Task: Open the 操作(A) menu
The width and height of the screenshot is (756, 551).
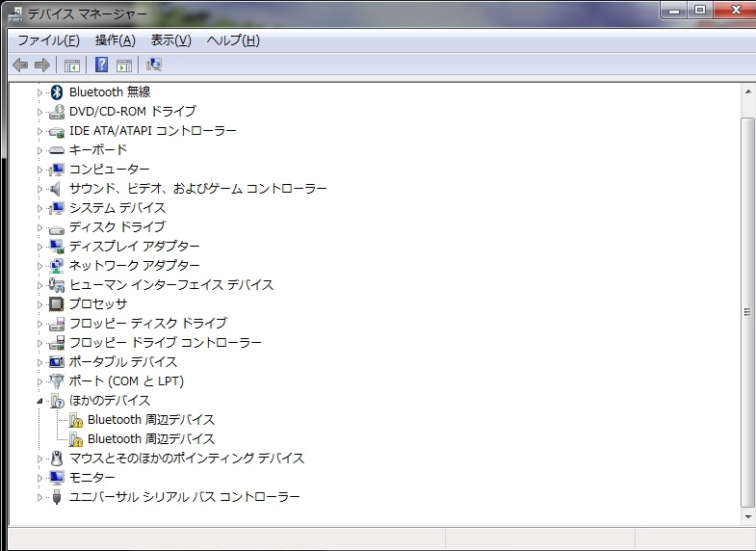Action: [116, 40]
